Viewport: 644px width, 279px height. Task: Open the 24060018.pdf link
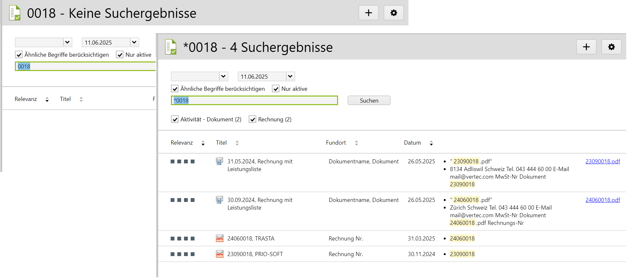(x=602, y=200)
